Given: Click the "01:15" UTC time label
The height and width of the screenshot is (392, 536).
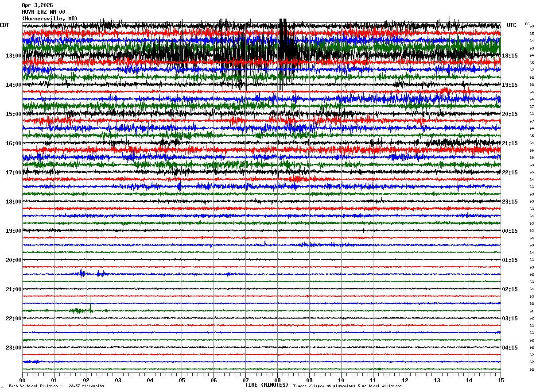Looking at the screenshot, I should (x=509, y=260).
